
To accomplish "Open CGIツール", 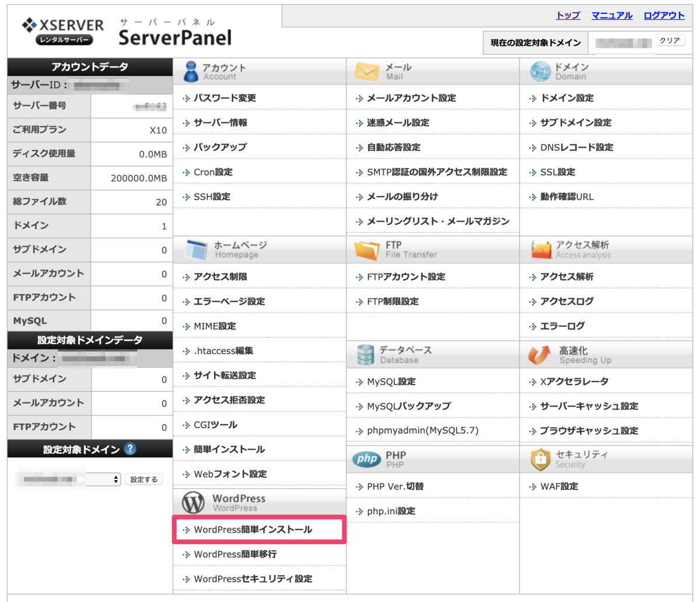I will [215, 425].
